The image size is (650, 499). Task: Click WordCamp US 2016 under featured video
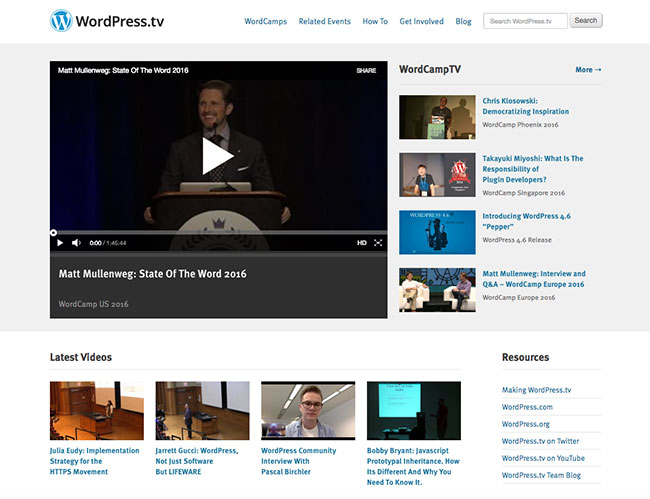[x=93, y=304]
